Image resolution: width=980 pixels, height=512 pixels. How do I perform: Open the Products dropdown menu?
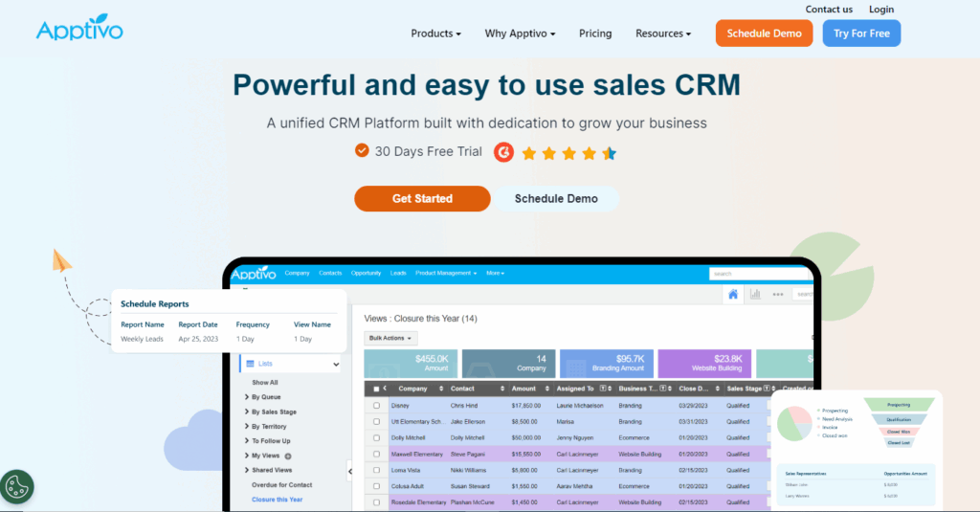point(435,33)
